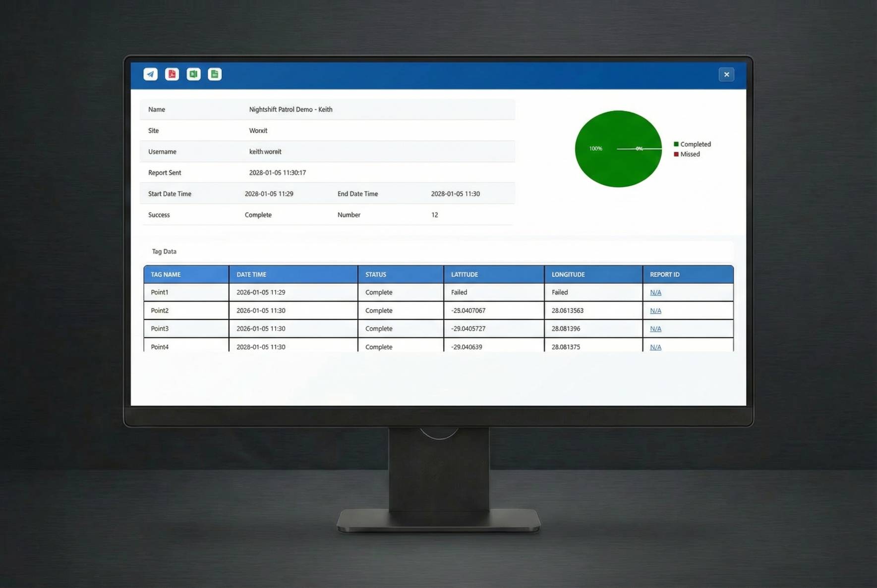The image size is (877, 588).
Task: Click the green CSV file export icon
Action: pyautogui.click(x=215, y=74)
